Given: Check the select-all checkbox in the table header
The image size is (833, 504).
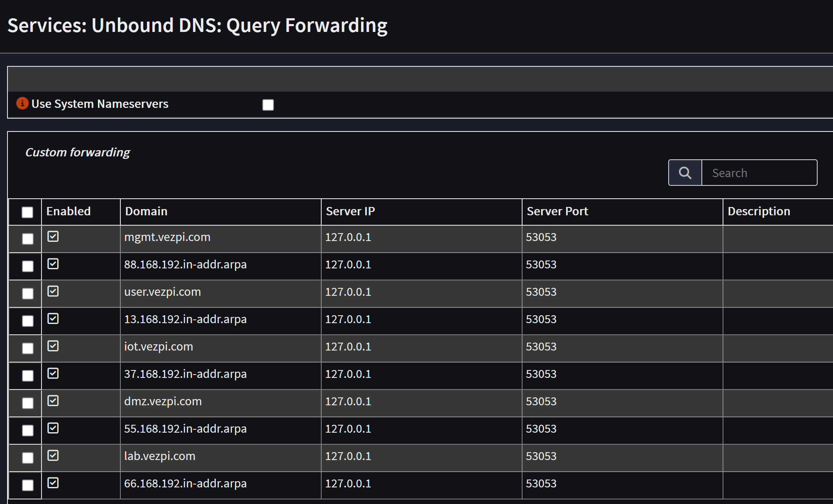Looking at the screenshot, I should (27, 212).
